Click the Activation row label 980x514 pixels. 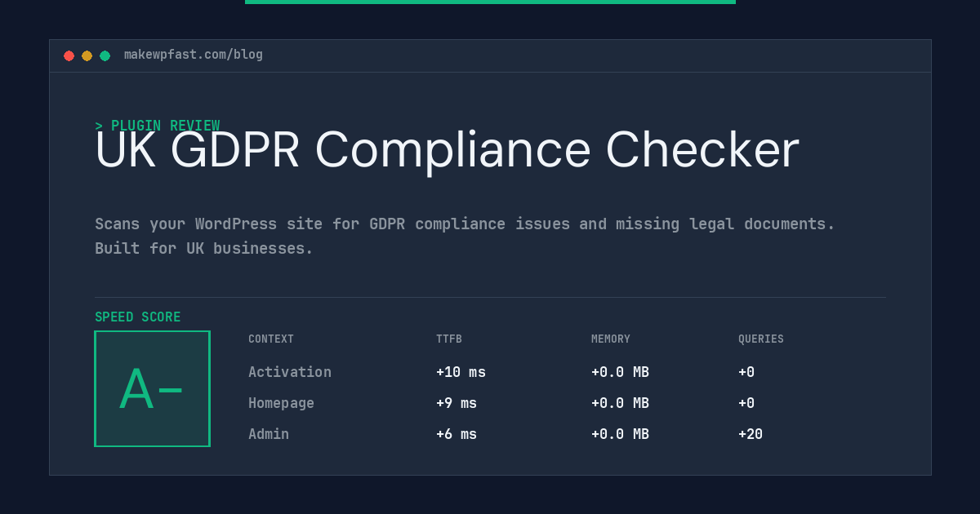pyautogui.click(x=290, y=372)
